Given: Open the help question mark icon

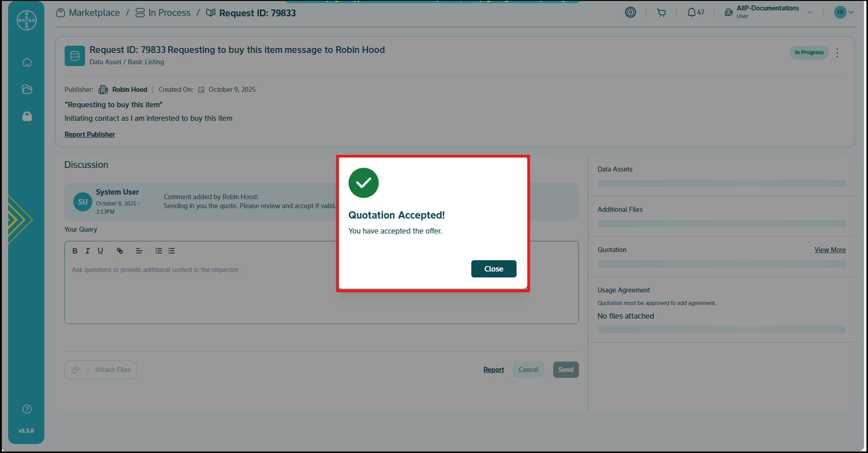Looking at the screenshot, I should pos(27,409).
